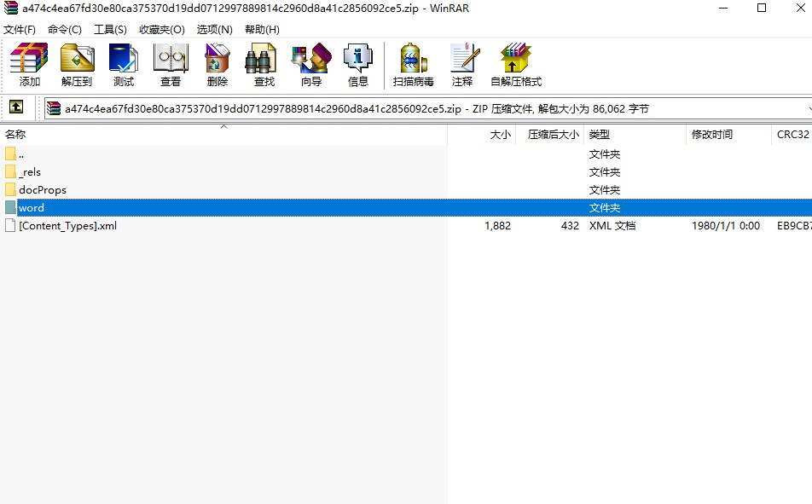Click the size value 1,882
Image resolution: width=812 pixels, height=504 pixels.
(497, 226)
